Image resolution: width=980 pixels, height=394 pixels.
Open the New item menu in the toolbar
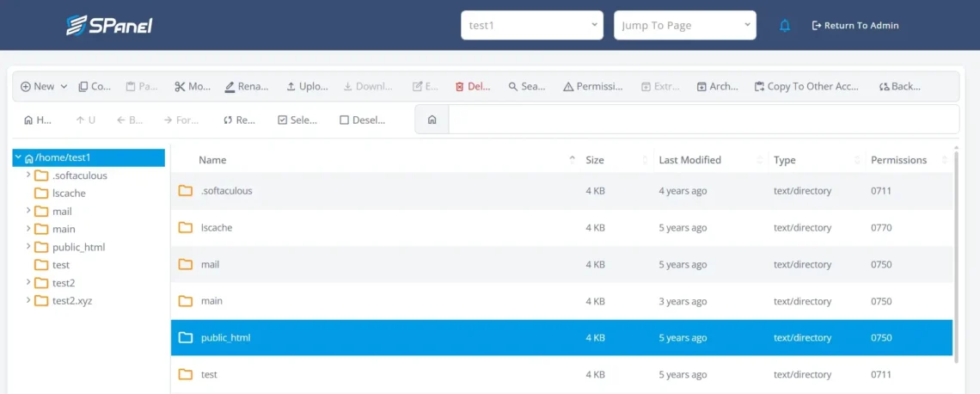click(44, 86)
